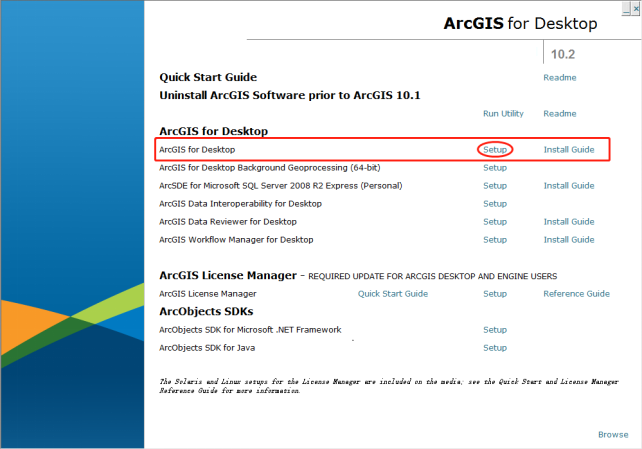Run Setup for ArcGIS Data Reviewer
The image size is (642, 449).
point(495,221)
